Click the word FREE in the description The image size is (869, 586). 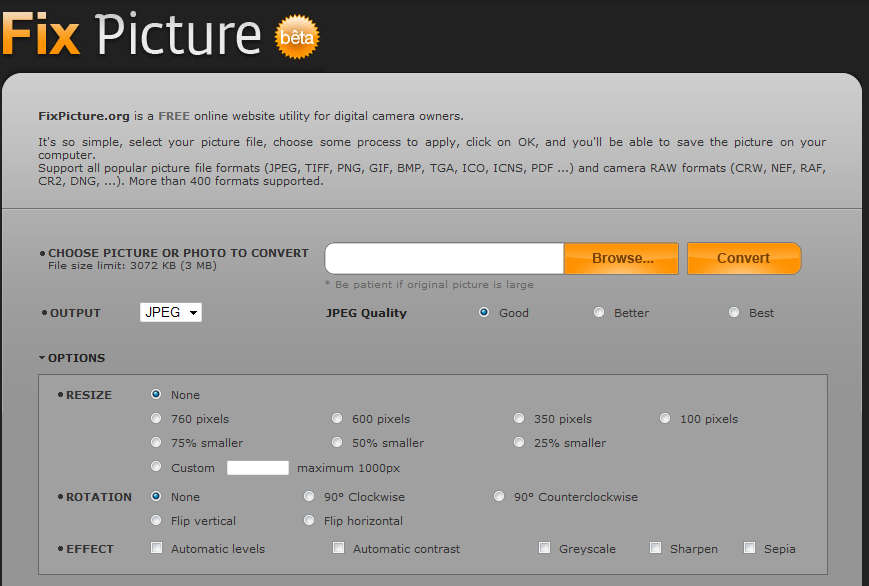pyautogui.click(x=174, y=116)
